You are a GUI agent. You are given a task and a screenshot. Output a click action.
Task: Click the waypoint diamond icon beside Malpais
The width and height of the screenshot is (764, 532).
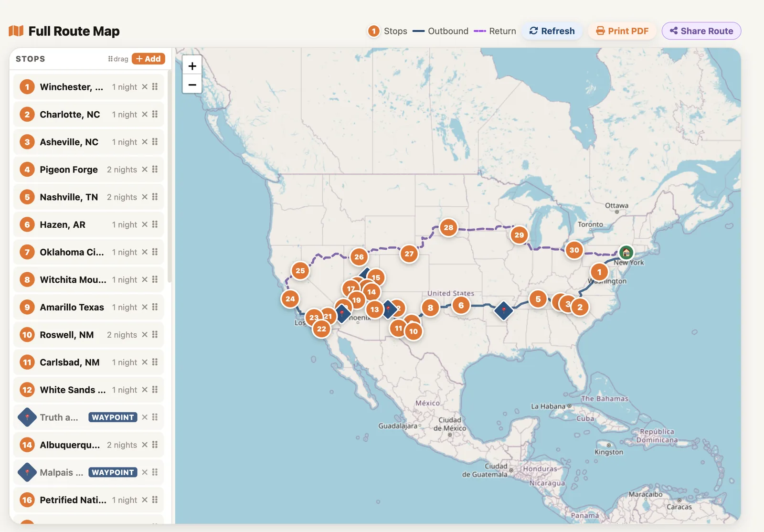(27, 472)
